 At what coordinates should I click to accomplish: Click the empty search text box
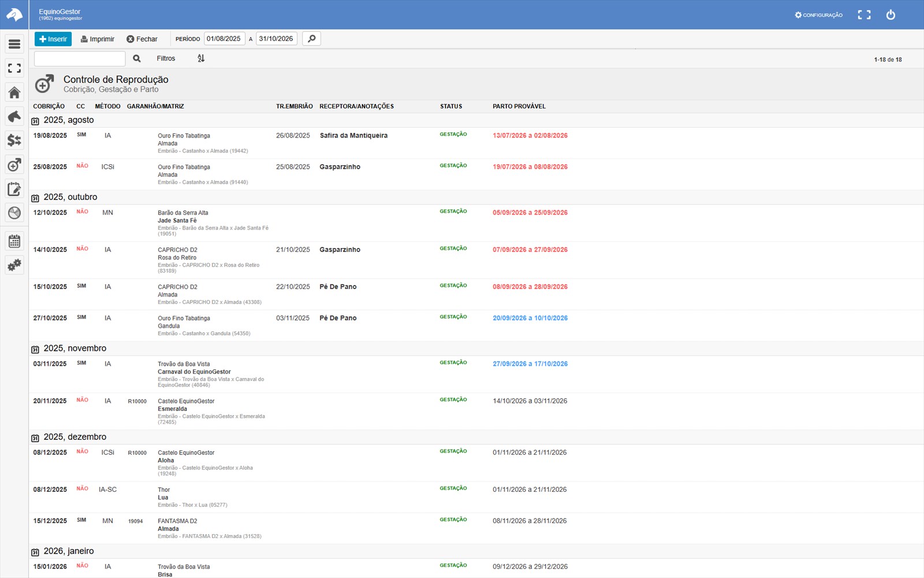click(80, 58)
